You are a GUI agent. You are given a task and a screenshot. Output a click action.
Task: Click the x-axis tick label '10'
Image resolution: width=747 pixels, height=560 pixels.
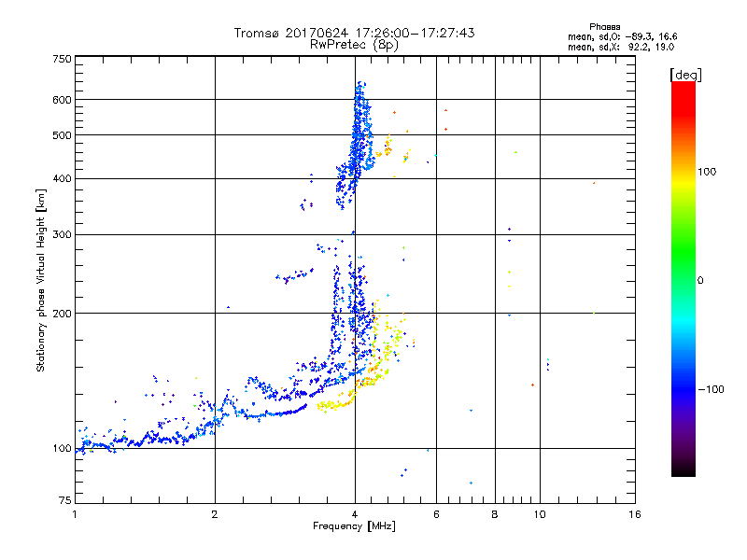[x=540, y=514]
